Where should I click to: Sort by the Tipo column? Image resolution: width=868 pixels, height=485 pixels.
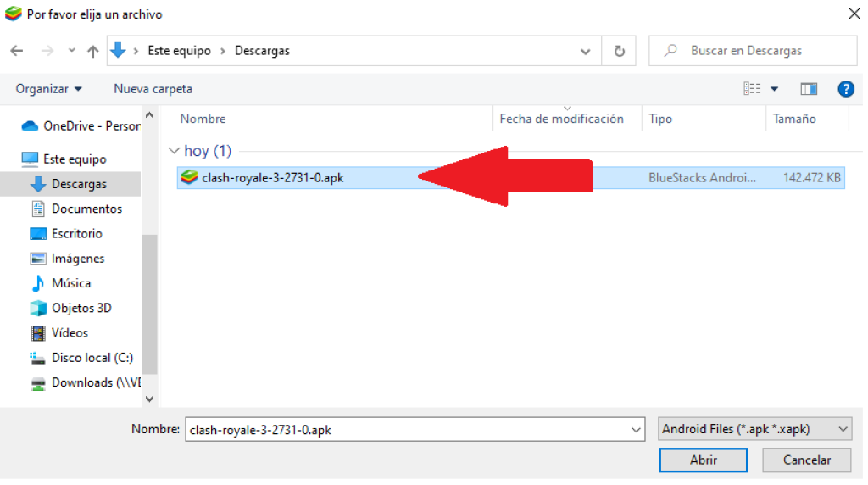pyautogui.click(x=660, y=119)
